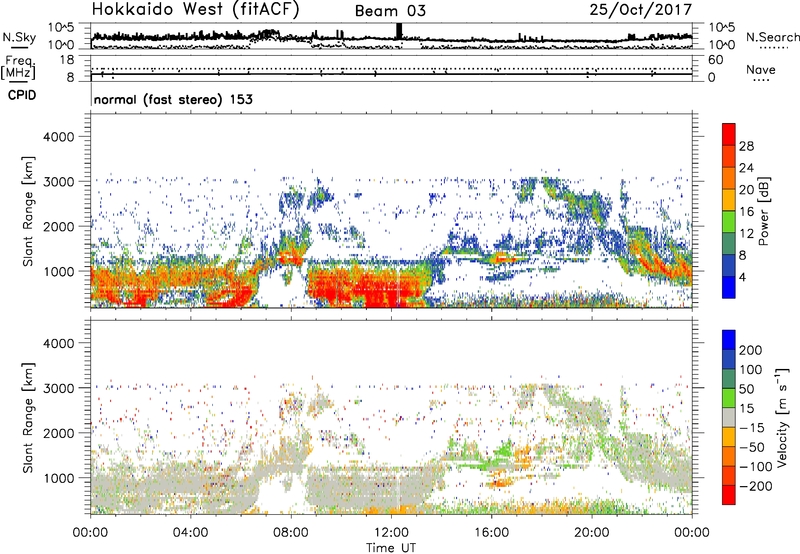Click the 4000 tick in power panel
The height and width of the screenshot is (554, 800).
click(58, 137)
